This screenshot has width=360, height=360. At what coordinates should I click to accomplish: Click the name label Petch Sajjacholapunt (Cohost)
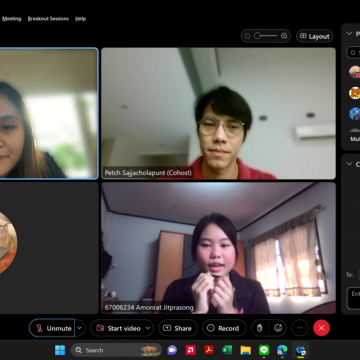point(148,173)
